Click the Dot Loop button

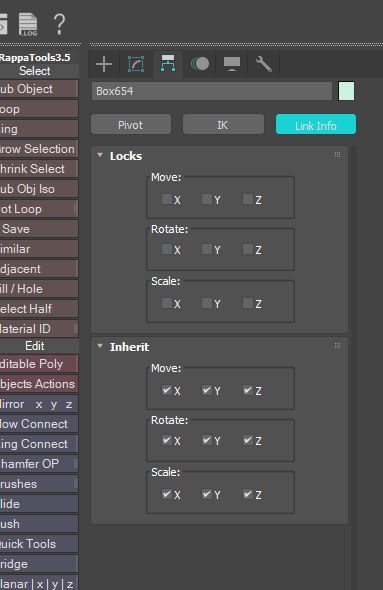[39, 209]
